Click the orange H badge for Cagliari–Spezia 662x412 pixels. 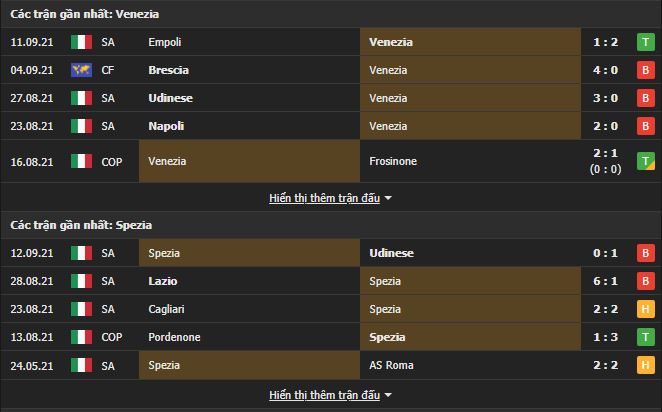tap(645, 309)
